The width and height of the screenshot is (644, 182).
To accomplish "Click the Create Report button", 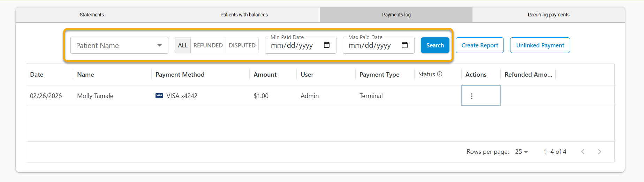I will pos(480,45).
